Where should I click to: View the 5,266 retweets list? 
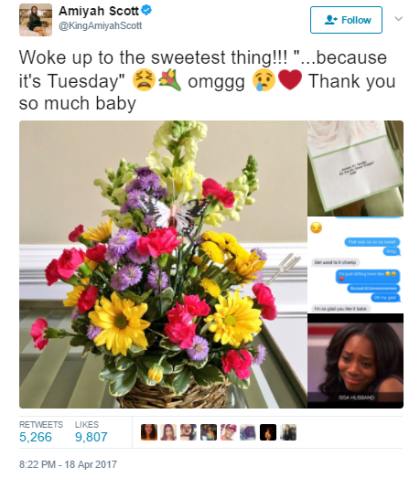(36, 437)
